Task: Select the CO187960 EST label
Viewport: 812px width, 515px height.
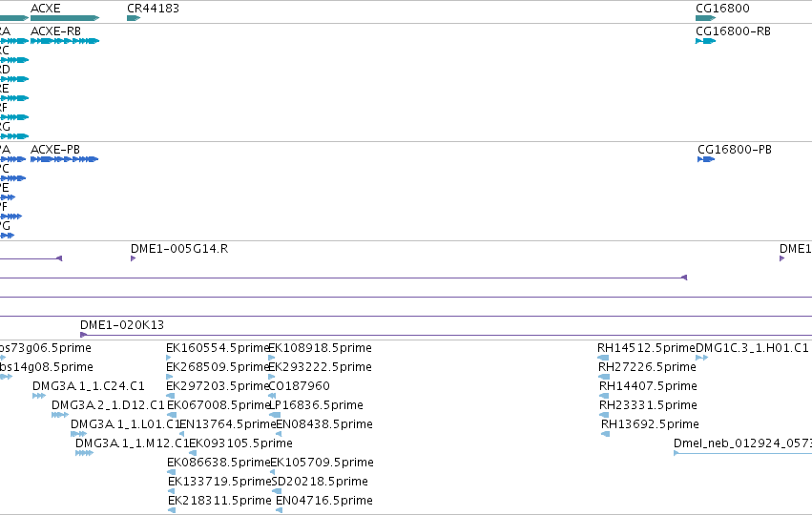Action: point(300,386)
